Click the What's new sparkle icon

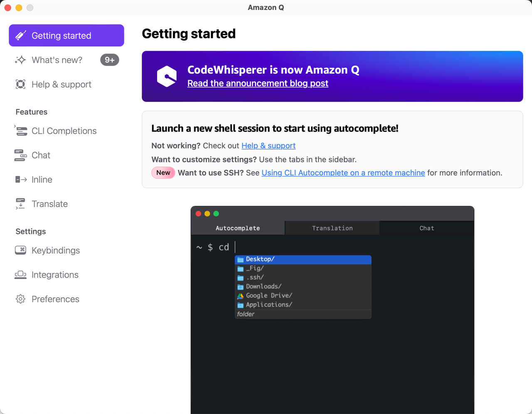click(20, 60)
